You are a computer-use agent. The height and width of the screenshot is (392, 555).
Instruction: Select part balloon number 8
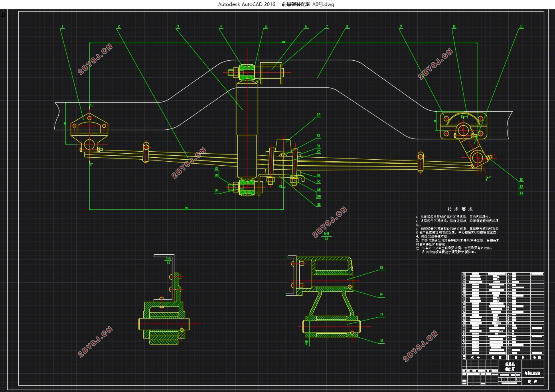pyautogui.click(x=347, y=27)
